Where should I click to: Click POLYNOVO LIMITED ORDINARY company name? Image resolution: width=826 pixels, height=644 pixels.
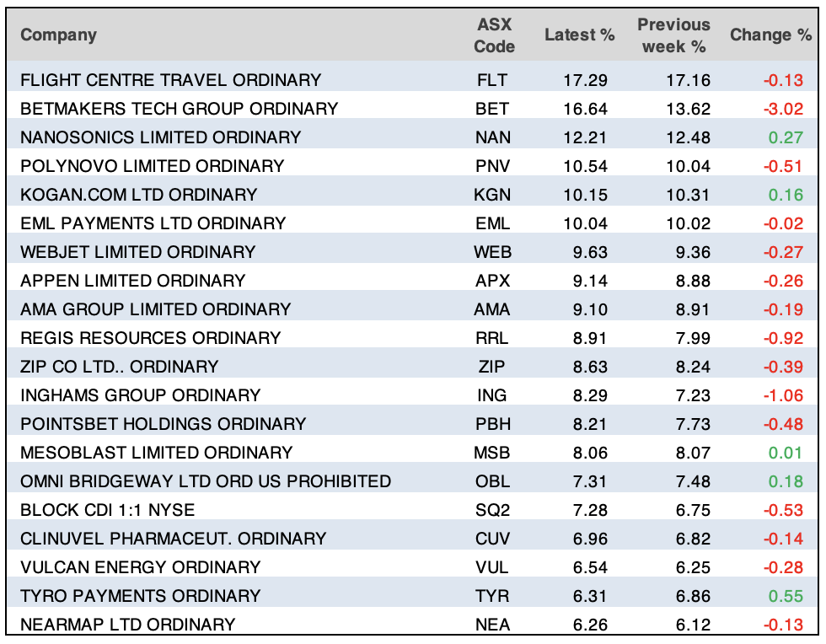pyautogui.click(x=152, y=166)
